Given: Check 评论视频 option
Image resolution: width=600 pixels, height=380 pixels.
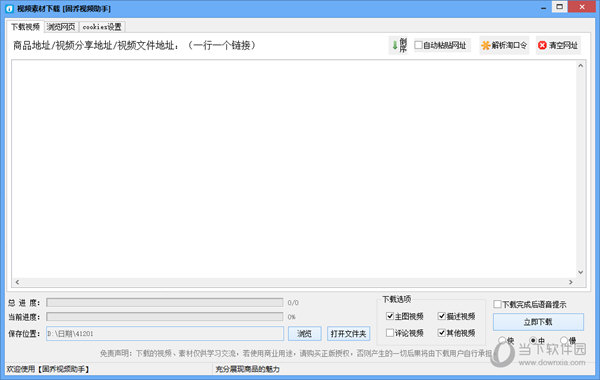Looking at the screenshot, I should point(390,333).
